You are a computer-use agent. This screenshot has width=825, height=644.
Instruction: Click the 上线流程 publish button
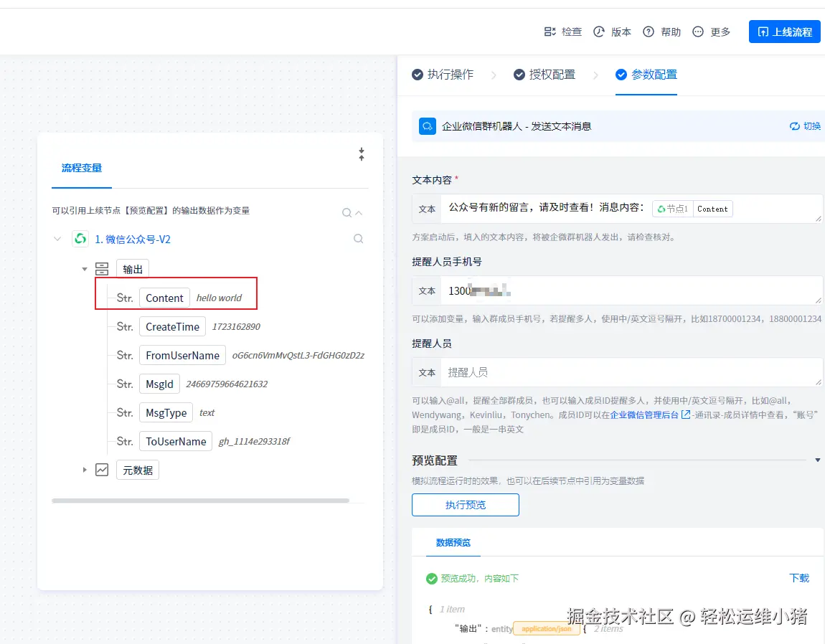point(785,32)
